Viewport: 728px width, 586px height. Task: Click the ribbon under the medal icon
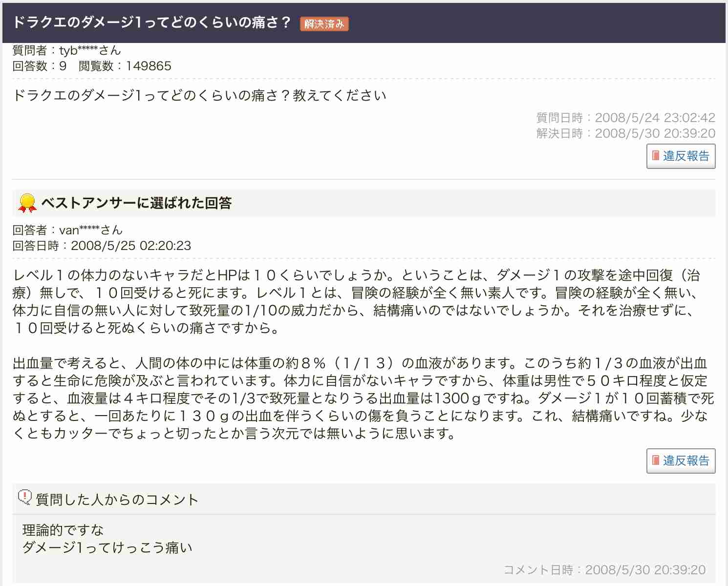coord(26,208)
